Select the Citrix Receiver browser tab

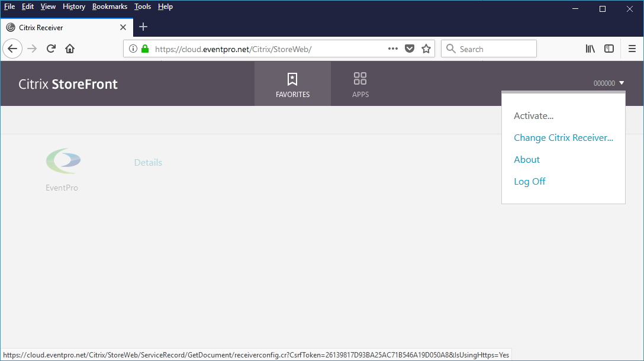tap(66, 27)
